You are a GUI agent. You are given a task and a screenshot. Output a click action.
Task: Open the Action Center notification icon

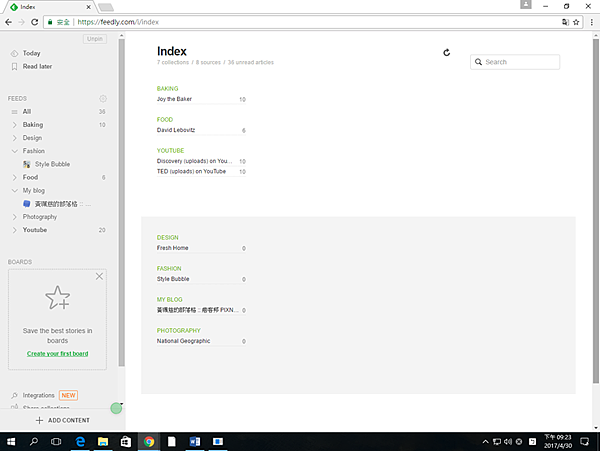pyautogui.click(x=584, y=442)
